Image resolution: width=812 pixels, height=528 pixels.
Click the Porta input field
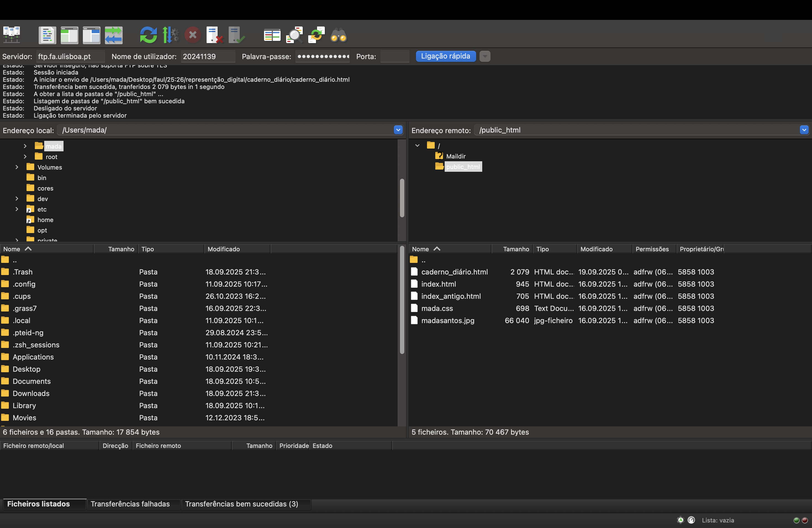[394, 56]
